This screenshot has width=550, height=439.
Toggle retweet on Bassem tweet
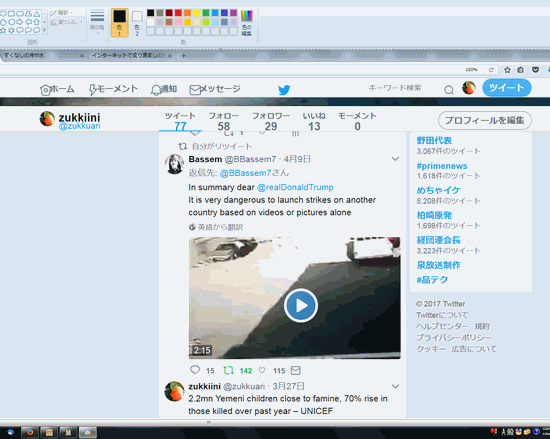tap(228, 370)
